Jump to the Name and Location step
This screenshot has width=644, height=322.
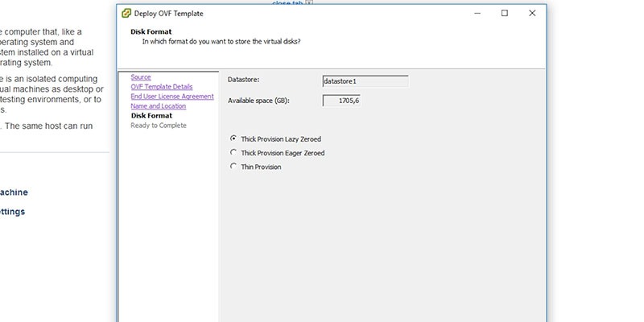pos(158,106)
